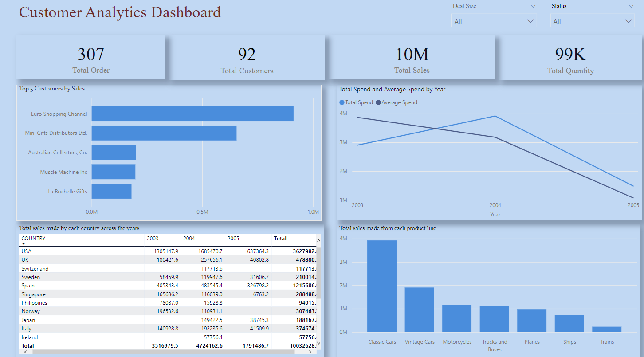This screenshot has width=644, height=357.
Task: Click the grand total 3516979.5 cell
Action: point(165,345)
